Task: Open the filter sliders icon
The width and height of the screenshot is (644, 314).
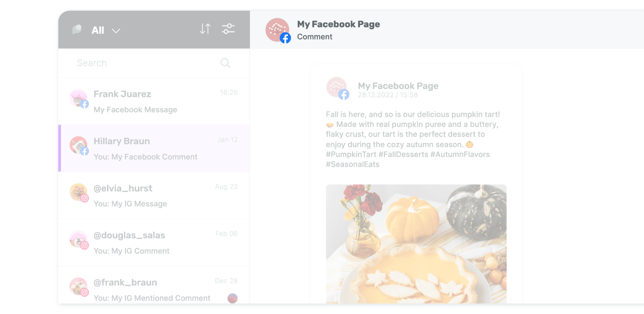Action: point(228,29)
